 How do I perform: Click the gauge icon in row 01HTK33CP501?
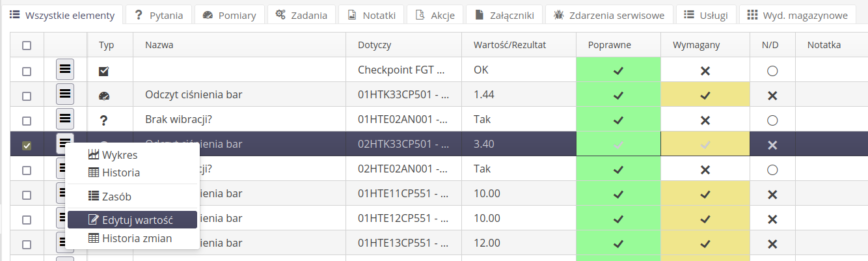coord(104,96)
